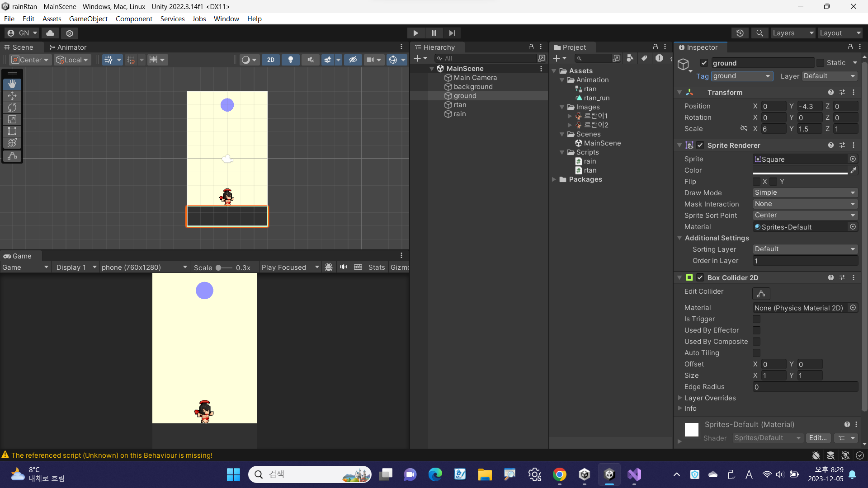868x488 pixels.
Task: Collapse the Animation folder in Project
Action: click(562, 80)
